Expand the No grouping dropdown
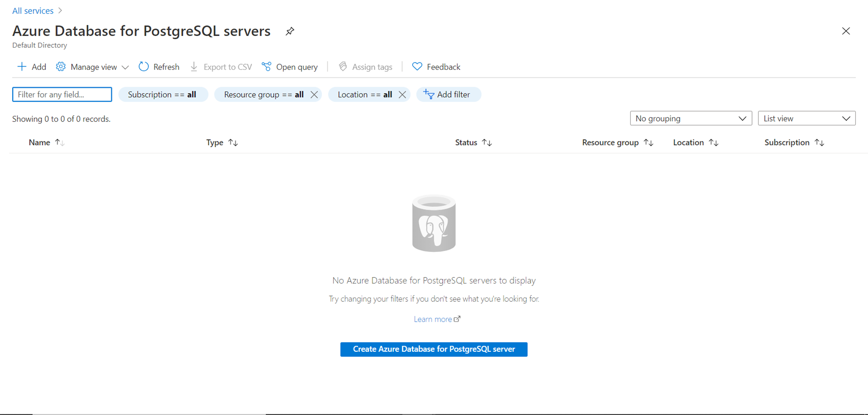The height and width of the screenshot is (415, 868). tap(691, 118)
